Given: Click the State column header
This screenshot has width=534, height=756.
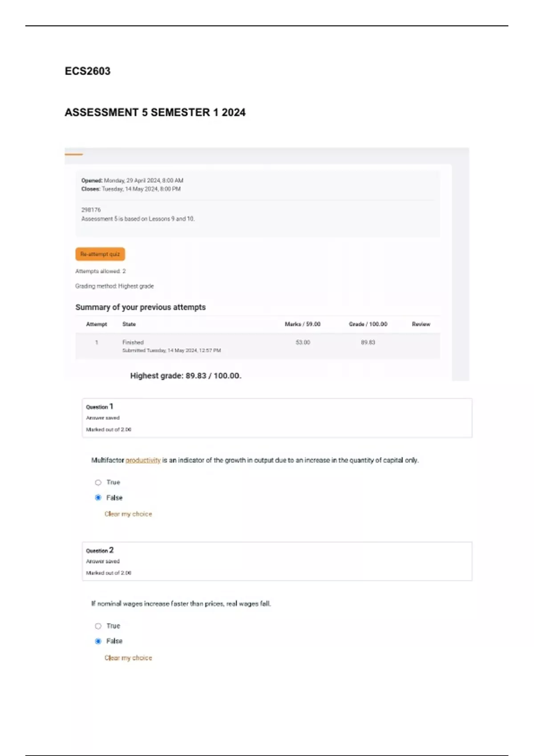Looking at the screenshot, I should click(x=129, y=324).
